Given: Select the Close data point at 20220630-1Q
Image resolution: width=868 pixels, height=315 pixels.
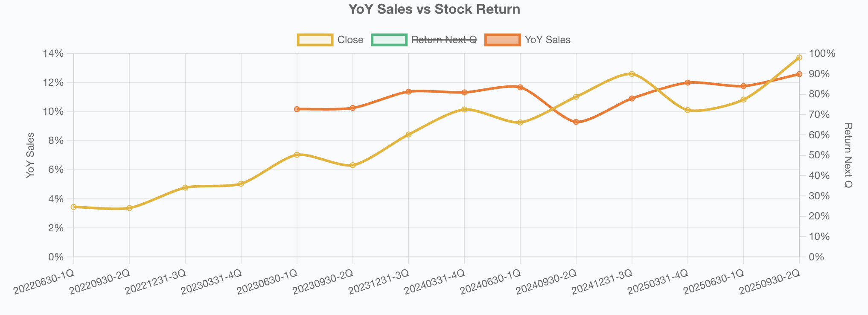Looking at the screenshot, I should 73,207.
